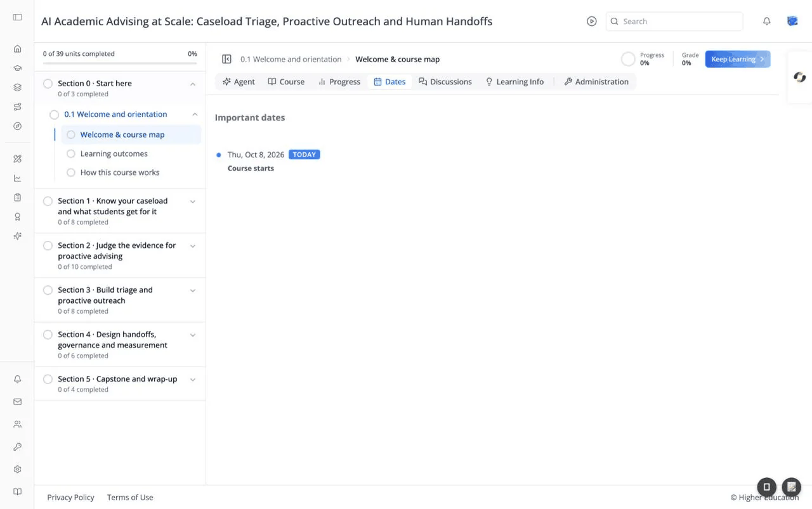Open the settings gear in sidebar
The height and width of the screenshot is (509, 812).
17,470
